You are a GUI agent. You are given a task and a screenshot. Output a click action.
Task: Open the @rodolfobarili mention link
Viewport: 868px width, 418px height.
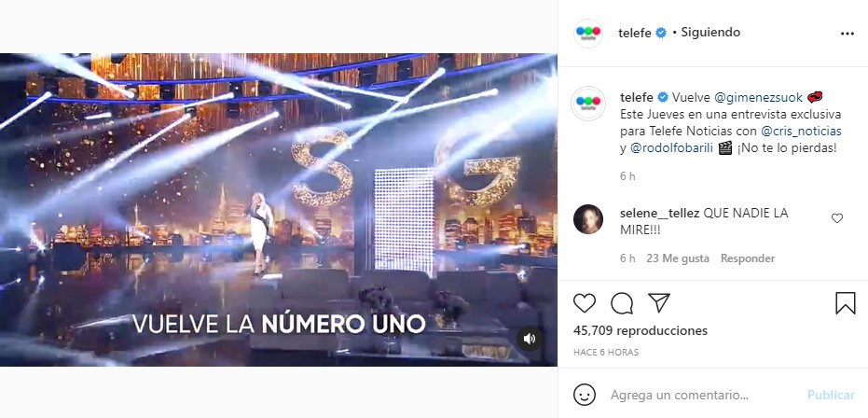[x=671, y=148]
